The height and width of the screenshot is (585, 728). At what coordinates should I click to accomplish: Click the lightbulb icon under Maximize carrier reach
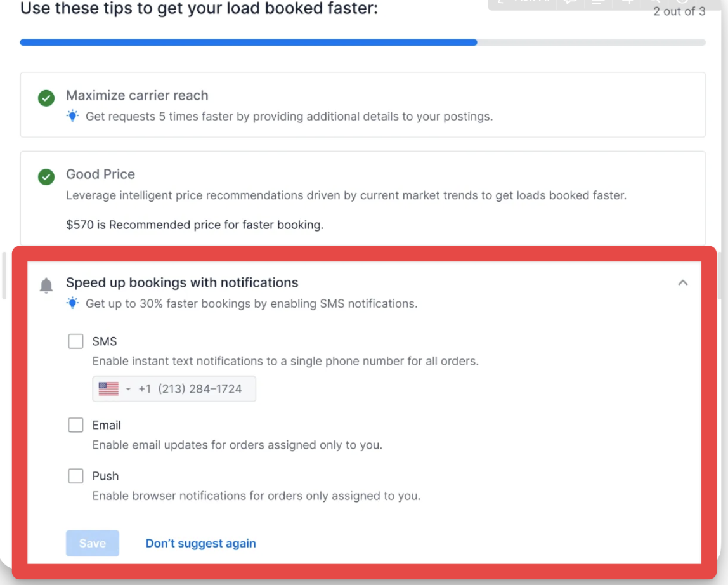click(72, 115)
